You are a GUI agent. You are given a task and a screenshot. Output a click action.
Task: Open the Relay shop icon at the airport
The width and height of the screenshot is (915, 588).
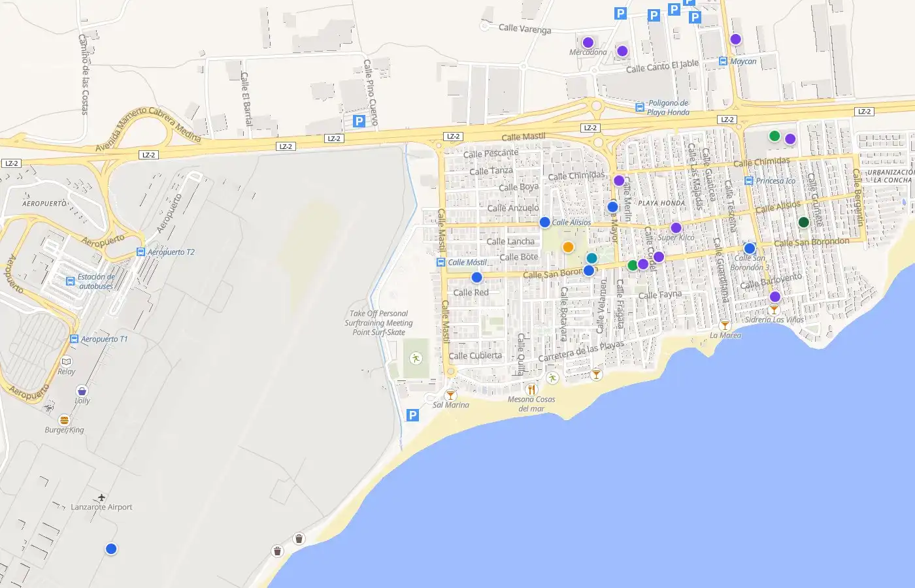pyautogui.click(x=66, y=361)
